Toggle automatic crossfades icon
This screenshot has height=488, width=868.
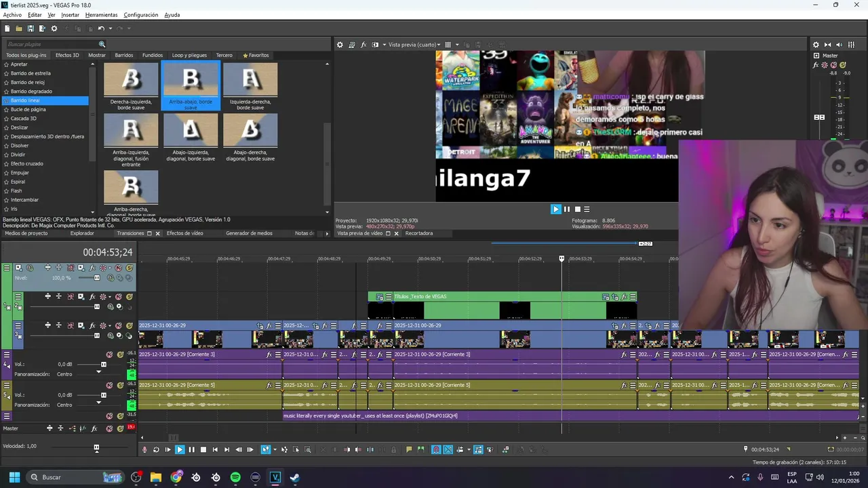[448, 449]
